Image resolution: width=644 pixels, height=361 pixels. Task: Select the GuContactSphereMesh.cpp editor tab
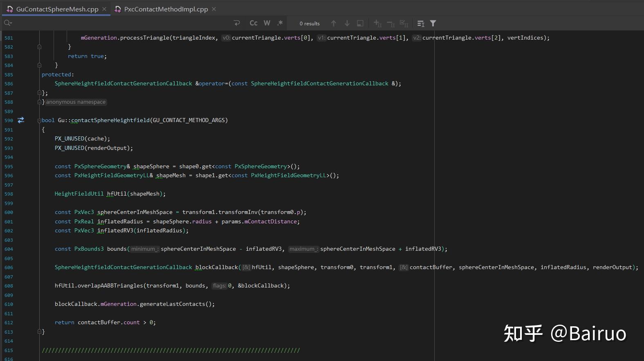coord(57,9)
